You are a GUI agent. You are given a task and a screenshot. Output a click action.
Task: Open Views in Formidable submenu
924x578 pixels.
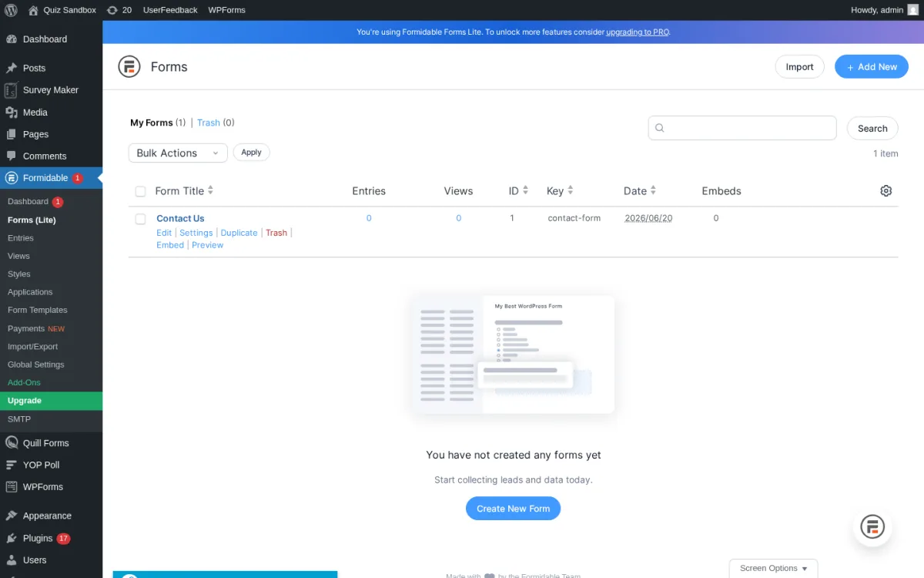click(18, 256)
